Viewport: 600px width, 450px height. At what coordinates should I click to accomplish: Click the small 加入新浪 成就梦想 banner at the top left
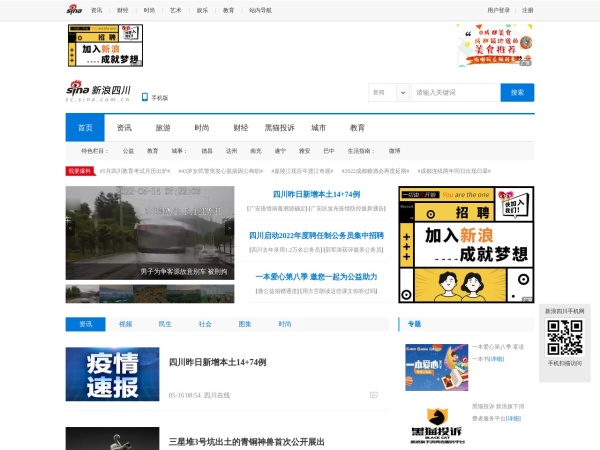pos(105,45)
